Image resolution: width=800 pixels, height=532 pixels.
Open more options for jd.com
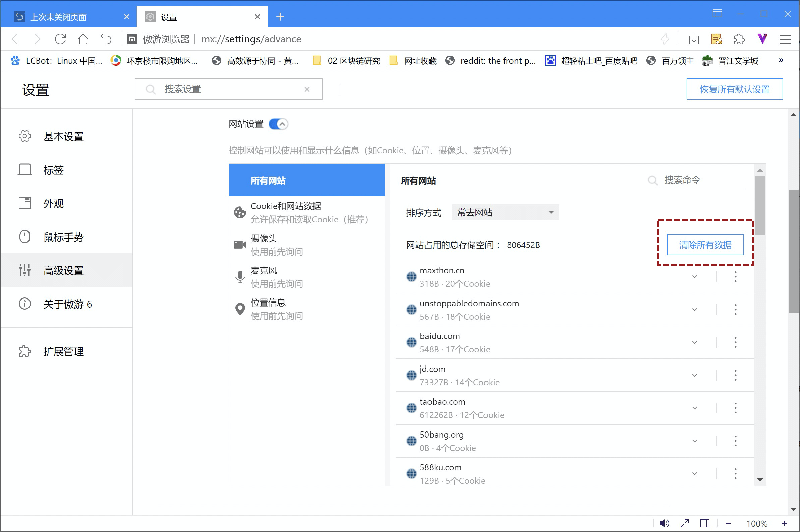736,375
